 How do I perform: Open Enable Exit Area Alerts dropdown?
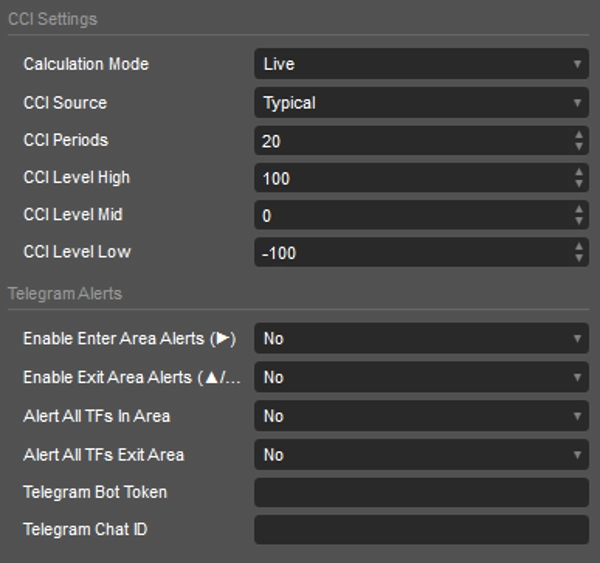tap(421, 377)
